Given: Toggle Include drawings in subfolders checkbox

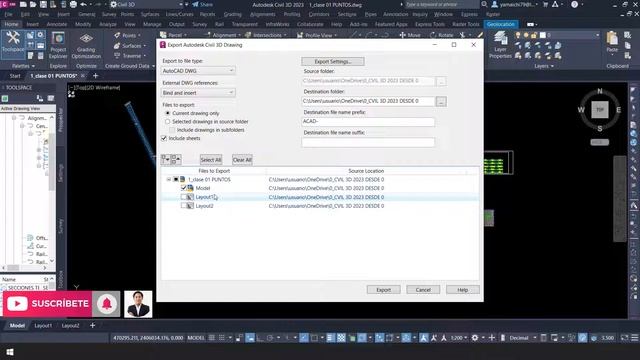Looking at the screenshot, I should pos(172,130).
